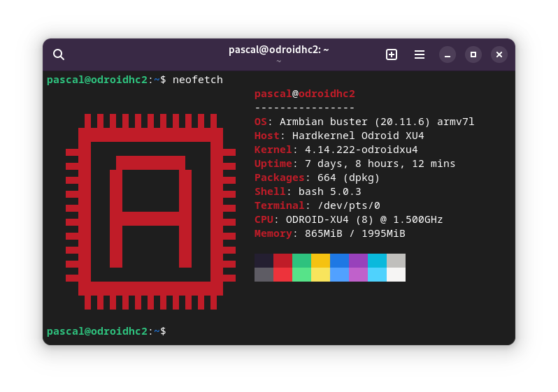The image size is (558, 392).
Task: Select Shell line bash 5.0.3
Action: click(x=308, y=191)
